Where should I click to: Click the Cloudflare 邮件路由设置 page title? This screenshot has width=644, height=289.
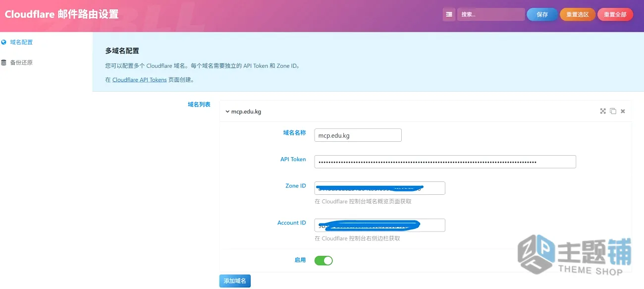click(61, 14)
